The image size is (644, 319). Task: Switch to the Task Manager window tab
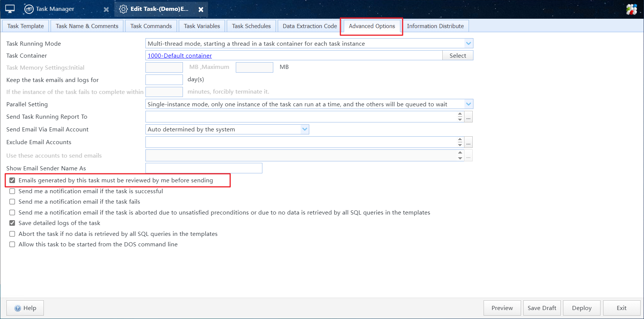(55, 9)
